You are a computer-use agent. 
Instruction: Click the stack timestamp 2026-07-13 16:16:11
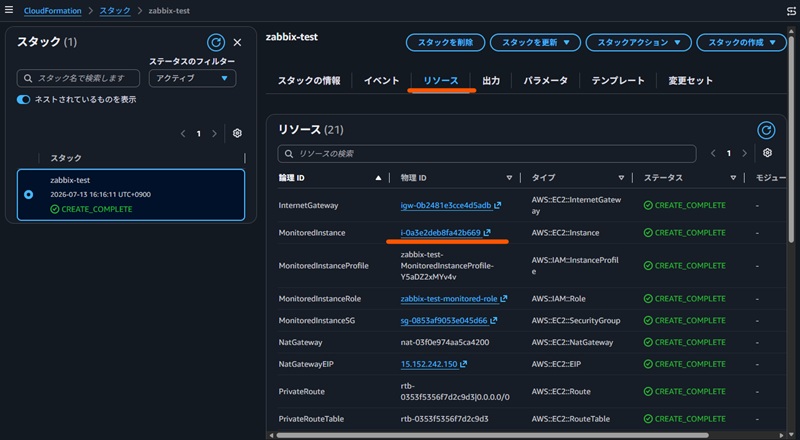[101, 194]
